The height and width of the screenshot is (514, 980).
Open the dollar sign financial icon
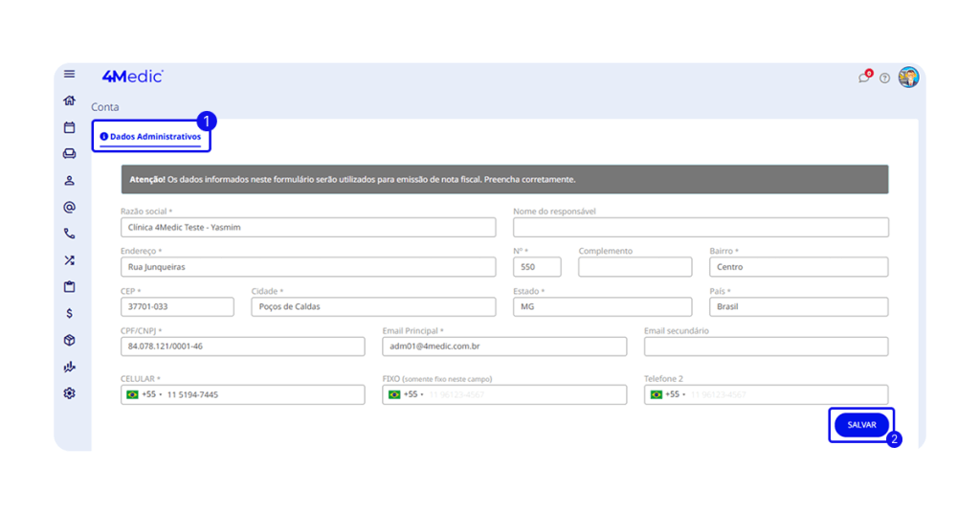(x=69, y=313)
